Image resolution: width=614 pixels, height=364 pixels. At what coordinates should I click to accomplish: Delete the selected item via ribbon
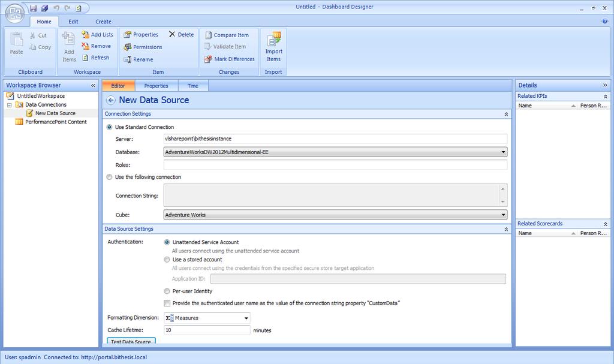(x=181, y=34)
